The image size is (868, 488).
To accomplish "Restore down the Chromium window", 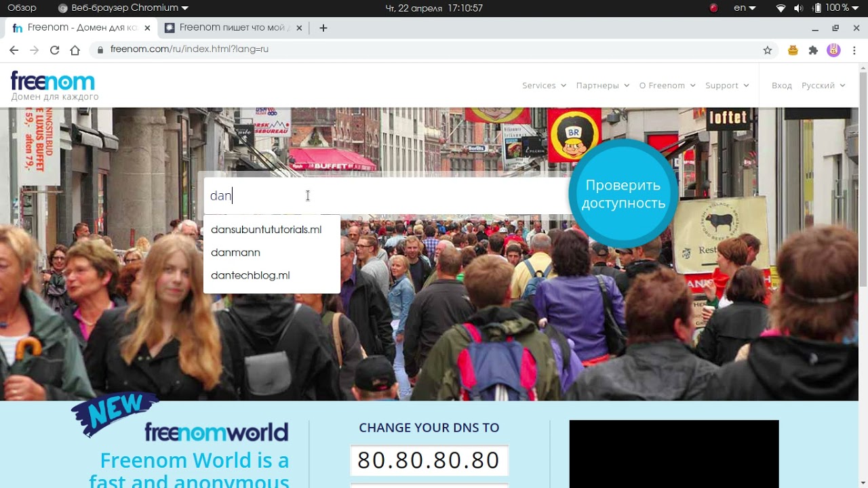I will 835,28.
